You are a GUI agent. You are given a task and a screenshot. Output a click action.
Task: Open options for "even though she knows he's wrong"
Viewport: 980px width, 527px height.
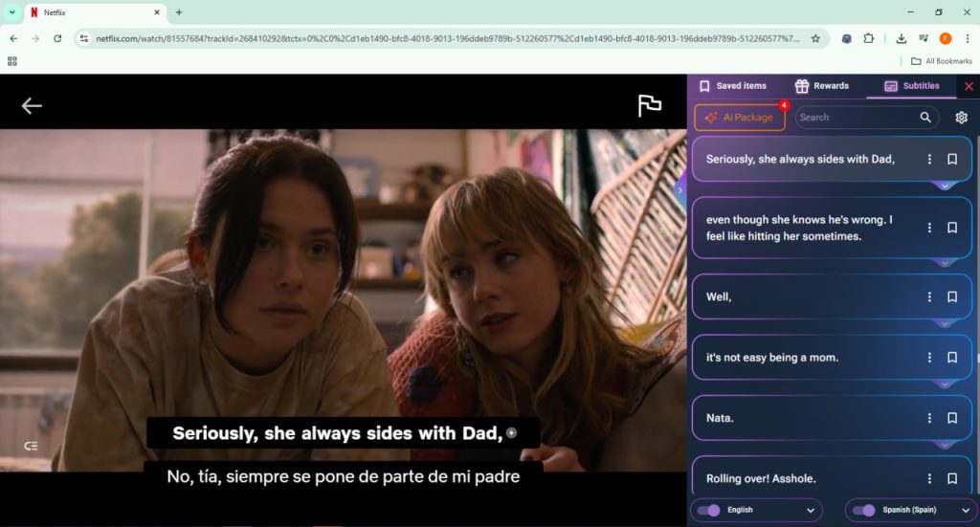[x=929, y=228]
